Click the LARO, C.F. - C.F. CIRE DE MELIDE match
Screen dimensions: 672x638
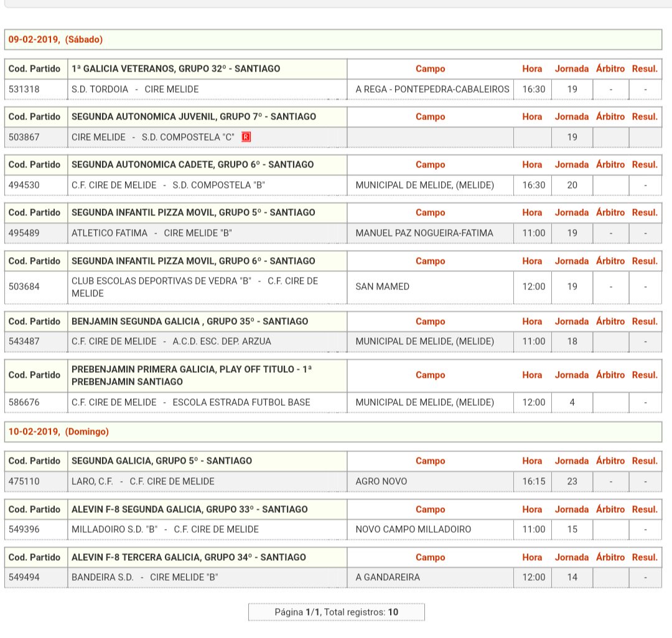click(142, 481)
